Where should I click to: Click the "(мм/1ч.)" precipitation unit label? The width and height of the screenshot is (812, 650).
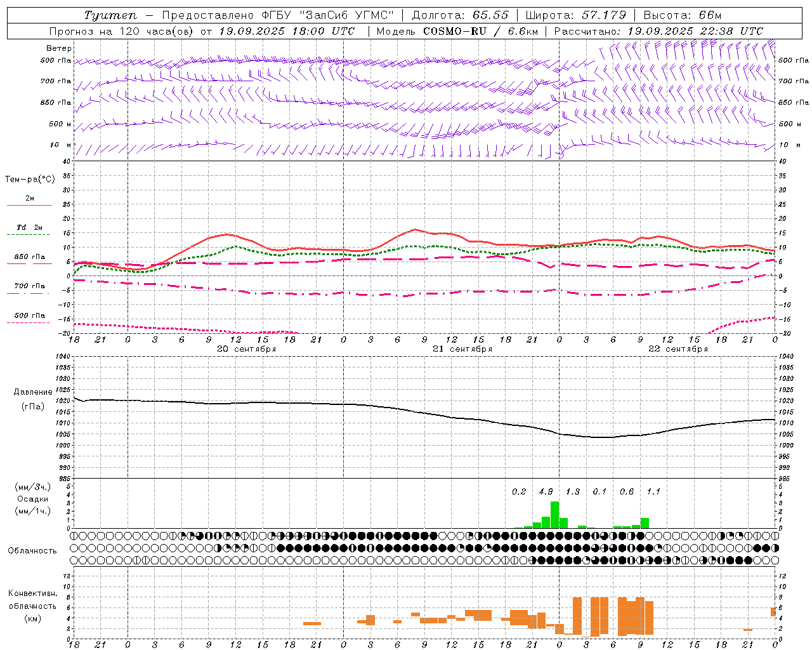[33, 511]
